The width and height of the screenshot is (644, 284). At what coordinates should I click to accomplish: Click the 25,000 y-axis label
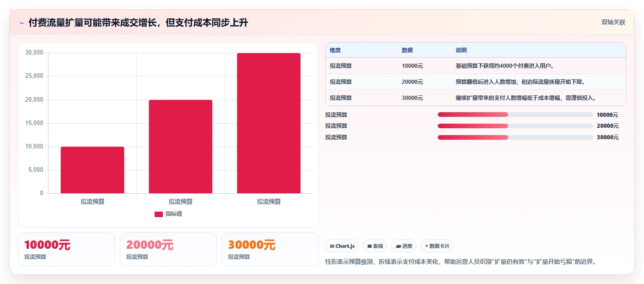click(x=34, y=76)
